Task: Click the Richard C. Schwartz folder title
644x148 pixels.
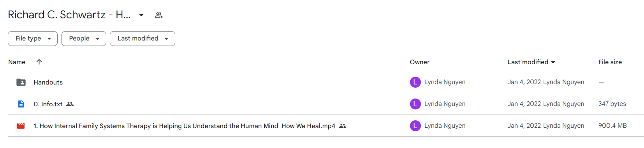Action: 69,15
